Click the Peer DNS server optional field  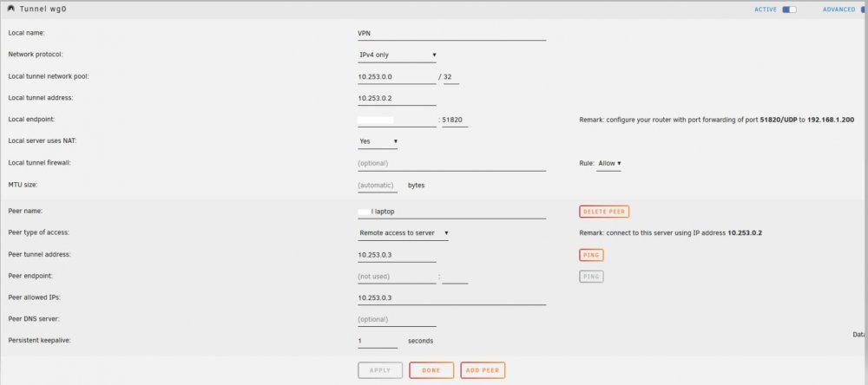[x=397, y=320]
